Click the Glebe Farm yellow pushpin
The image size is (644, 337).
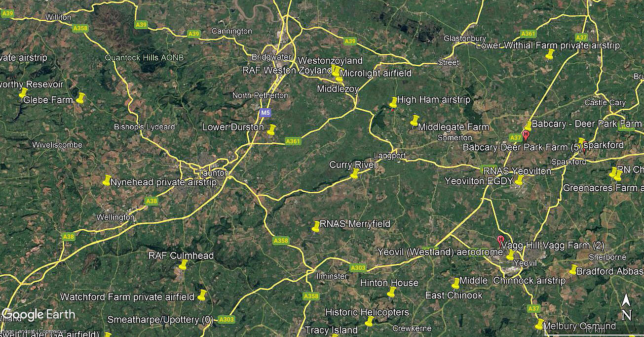click(80, 98)
